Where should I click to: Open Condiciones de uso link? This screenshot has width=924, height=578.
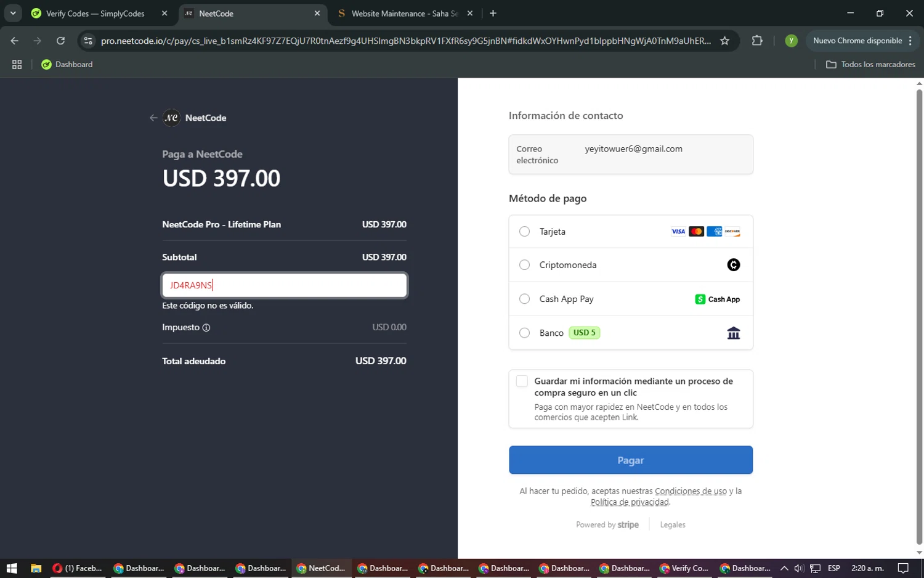[x=691, y=491]
